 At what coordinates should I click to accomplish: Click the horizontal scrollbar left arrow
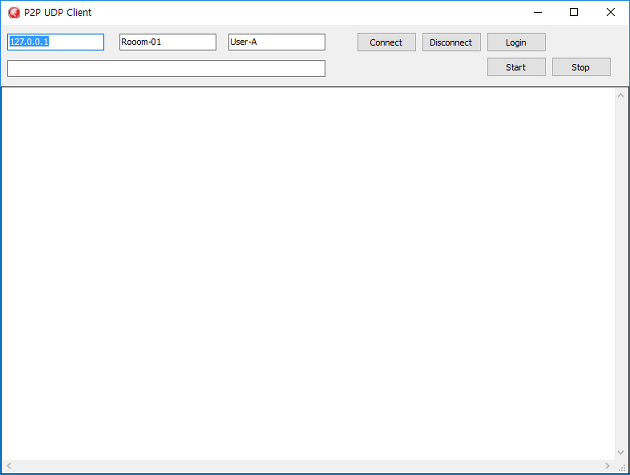tap(8, 466)
